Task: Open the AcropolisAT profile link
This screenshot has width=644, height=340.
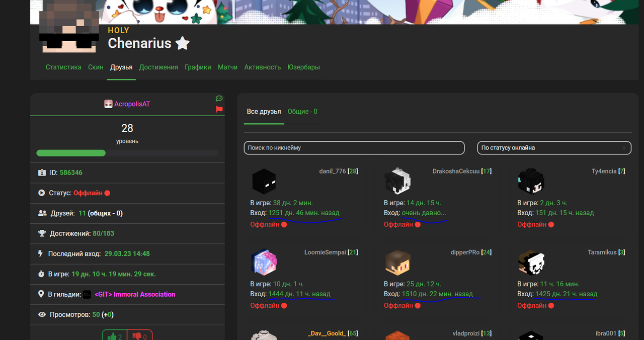Action: point(132,104)
